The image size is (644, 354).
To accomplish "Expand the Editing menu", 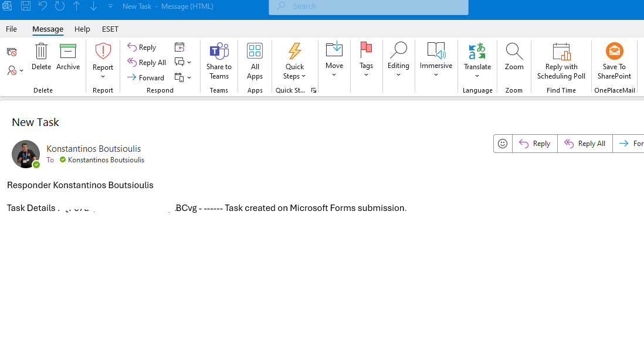I will pyautogui.click(x=398, y=60).
